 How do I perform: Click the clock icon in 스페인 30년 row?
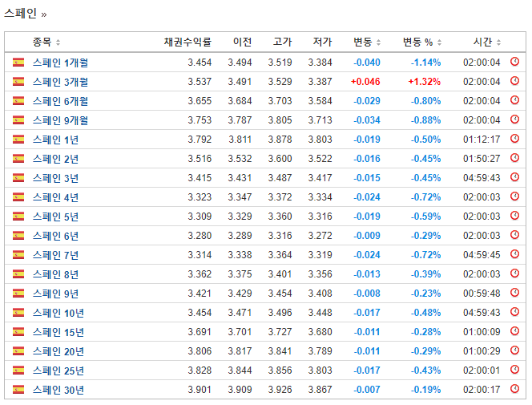tap(514, 389)
